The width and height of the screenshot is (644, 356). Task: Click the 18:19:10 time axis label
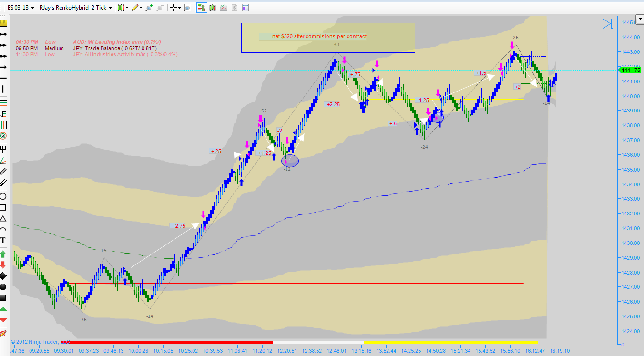point(559,351)
